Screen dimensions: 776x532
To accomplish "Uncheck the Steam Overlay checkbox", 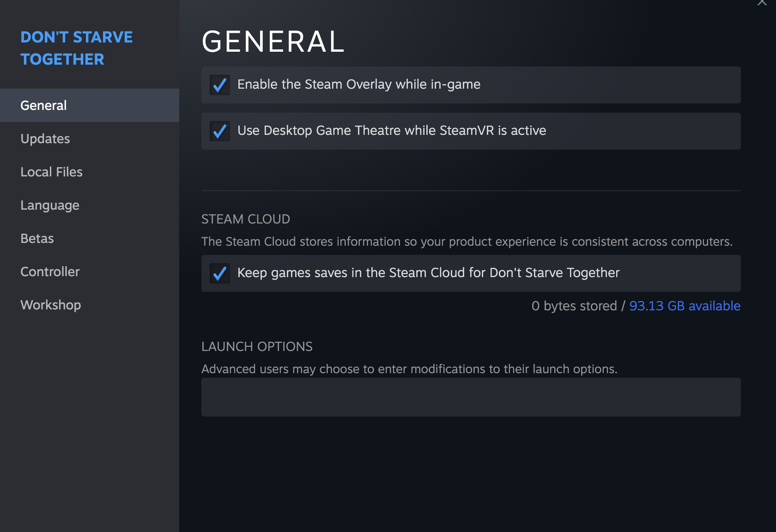I will (220, 85).
